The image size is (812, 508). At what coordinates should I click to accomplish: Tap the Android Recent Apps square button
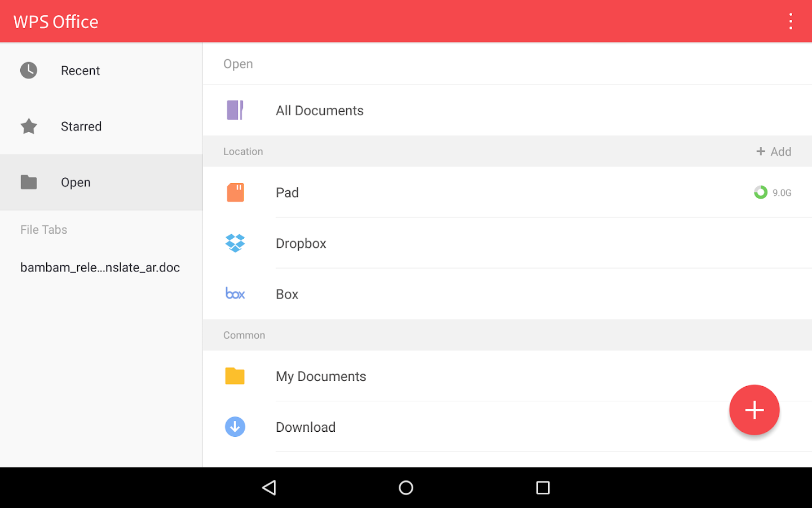click(543, 488)
